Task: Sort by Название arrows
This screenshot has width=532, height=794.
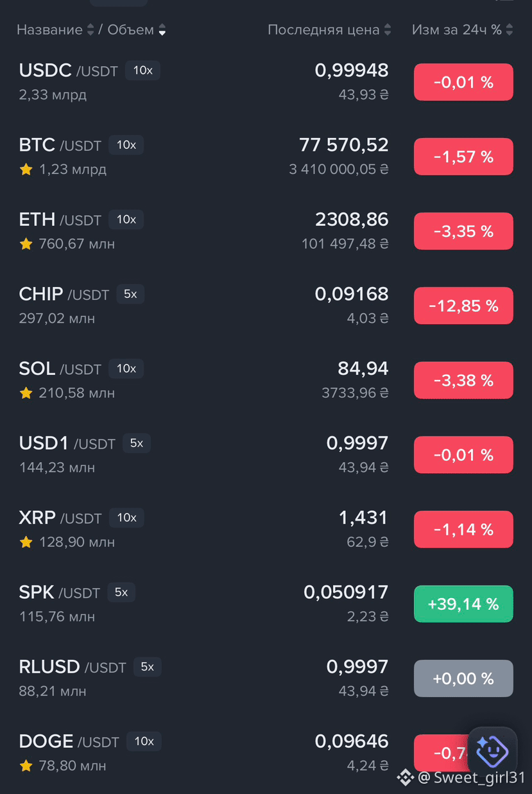Action: coord(90,30)
